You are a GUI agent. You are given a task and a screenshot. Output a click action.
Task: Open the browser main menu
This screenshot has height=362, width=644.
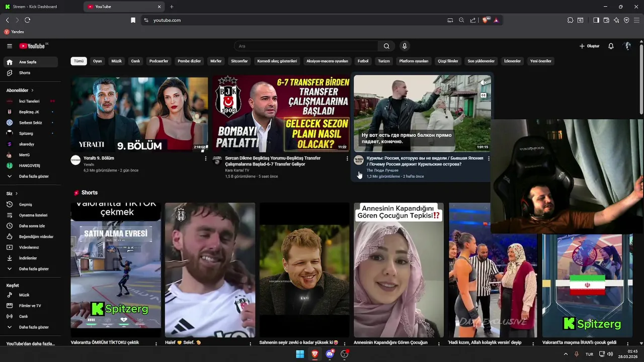637,20
